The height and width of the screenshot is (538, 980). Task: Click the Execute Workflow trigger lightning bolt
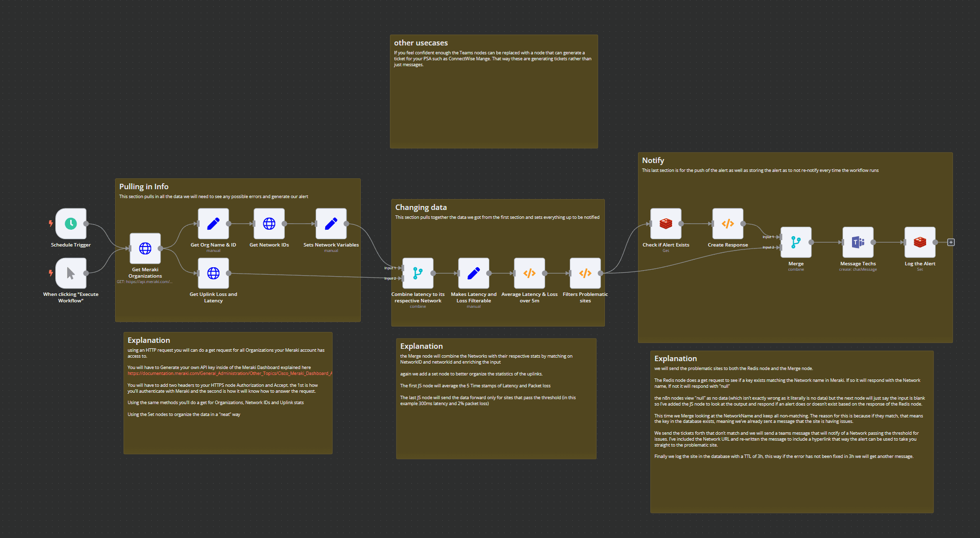point(50,273)
